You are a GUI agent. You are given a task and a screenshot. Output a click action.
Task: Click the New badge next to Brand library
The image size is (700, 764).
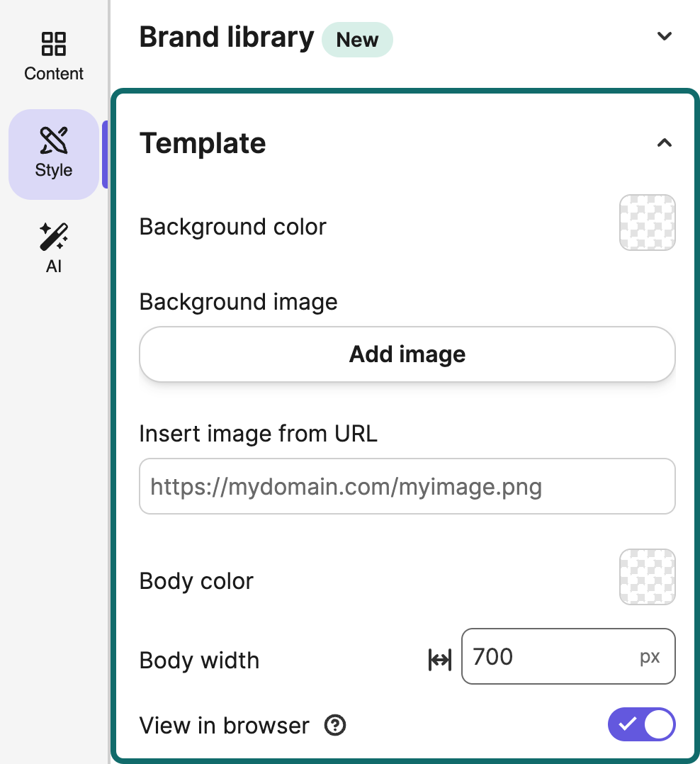point(357,40)
